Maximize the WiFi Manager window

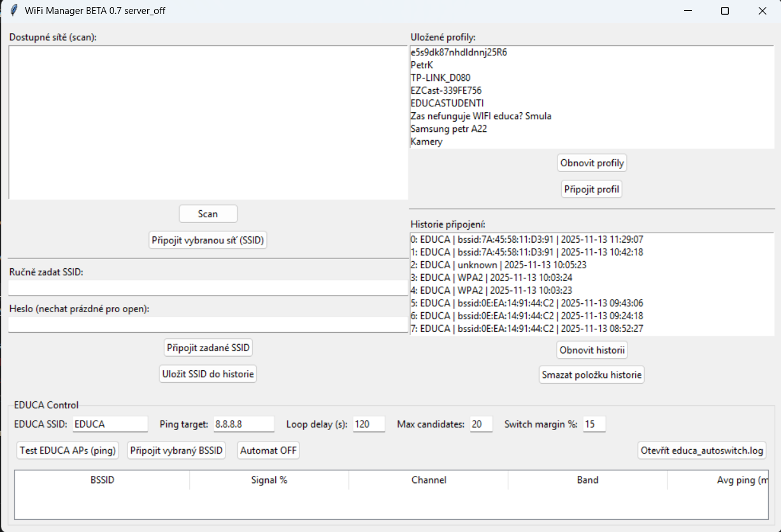tap(724, 11)
